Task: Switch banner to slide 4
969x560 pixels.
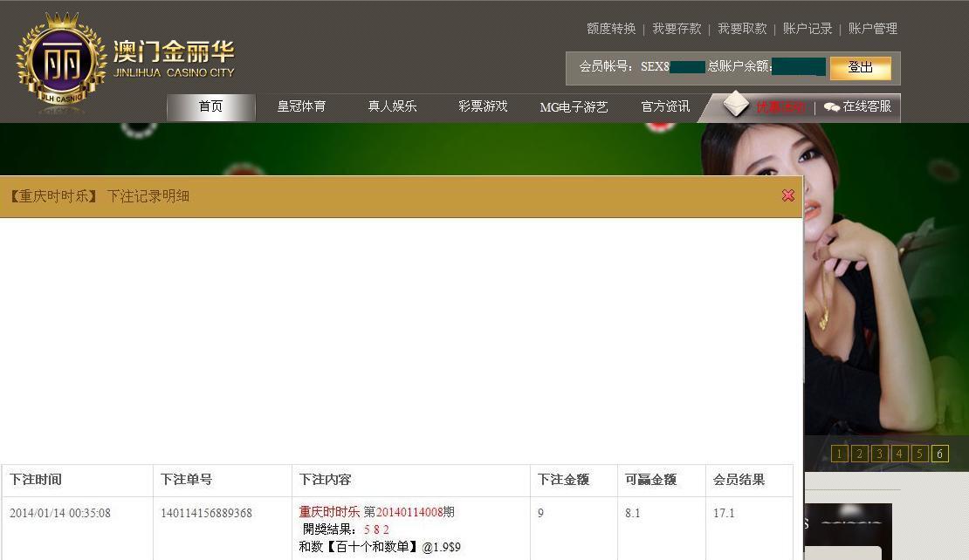Action: coord(900,454)
